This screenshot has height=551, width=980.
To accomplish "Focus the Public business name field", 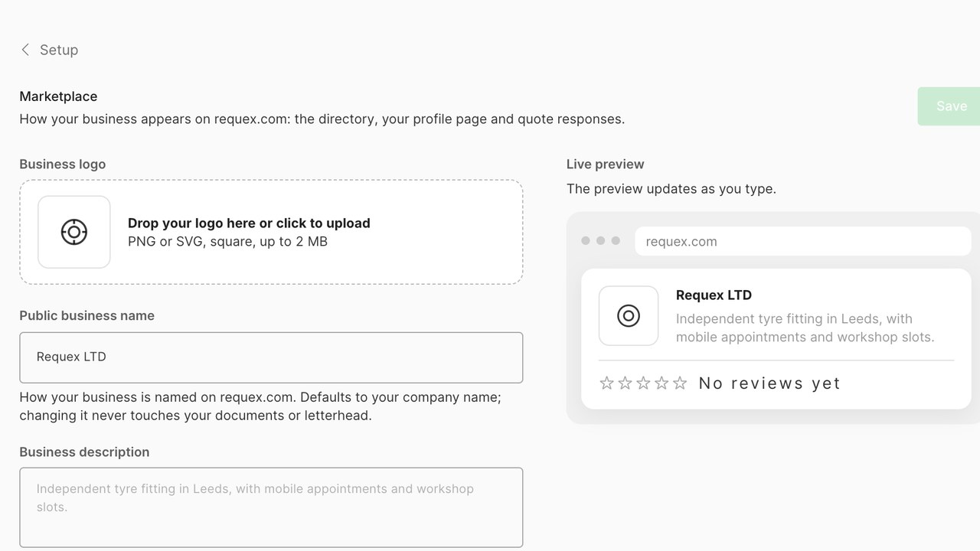I will [271, 357].
